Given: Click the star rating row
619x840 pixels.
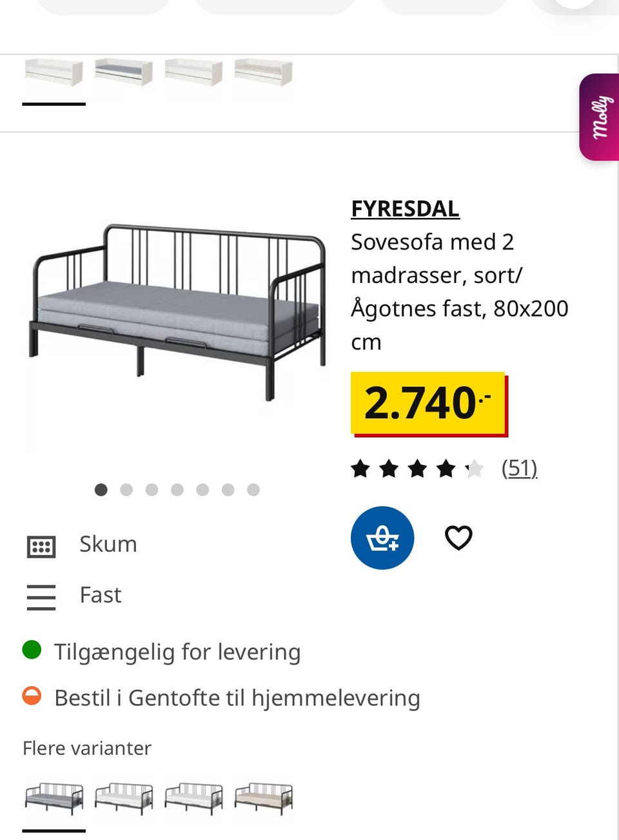Looking at the screenshot, I should [417, 469].
